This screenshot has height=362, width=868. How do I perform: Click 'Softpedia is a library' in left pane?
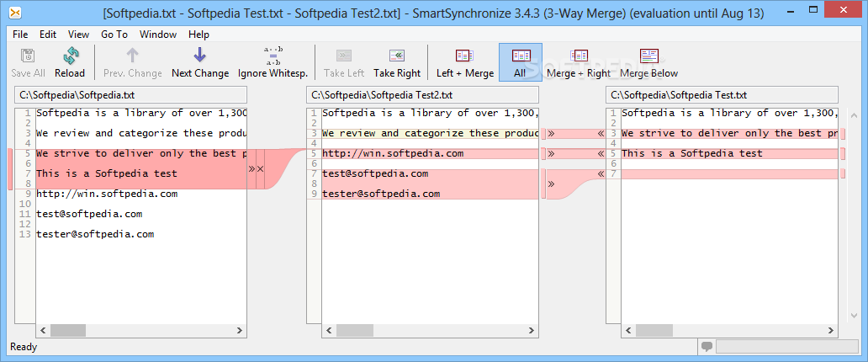(x=141, y=113)
